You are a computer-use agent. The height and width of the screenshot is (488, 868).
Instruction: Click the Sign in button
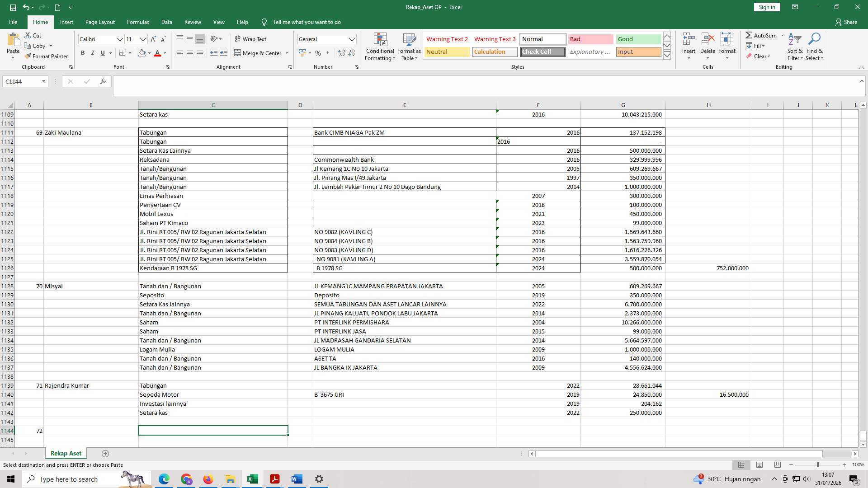766,7
